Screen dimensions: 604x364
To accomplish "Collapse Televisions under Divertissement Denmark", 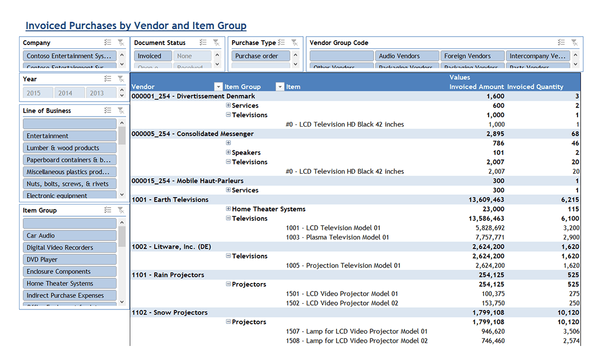I will point(228,114).
